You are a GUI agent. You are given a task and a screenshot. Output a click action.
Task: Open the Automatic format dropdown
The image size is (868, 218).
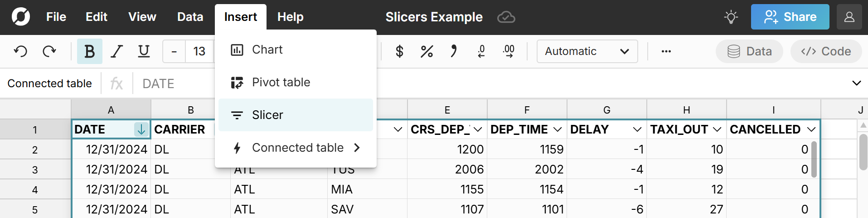tap(587, 51)
